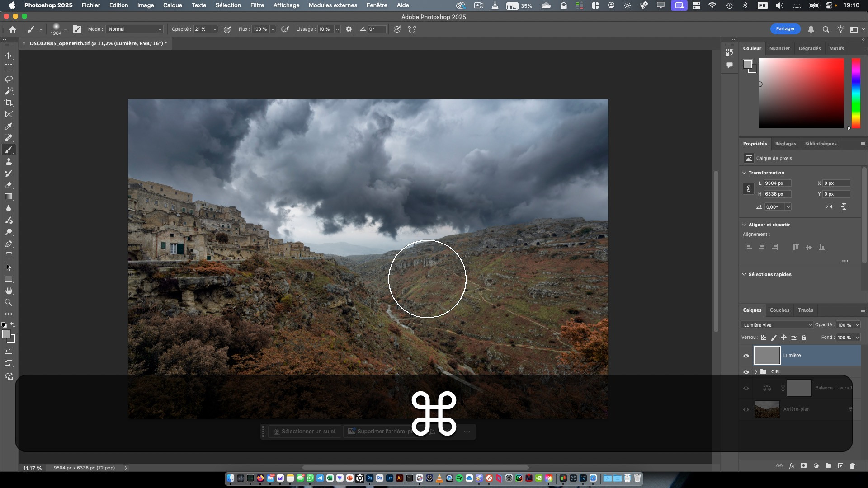Switch to the Réglages tab
This screenshot has width=868, height=488.
click(x=786, y=144)
